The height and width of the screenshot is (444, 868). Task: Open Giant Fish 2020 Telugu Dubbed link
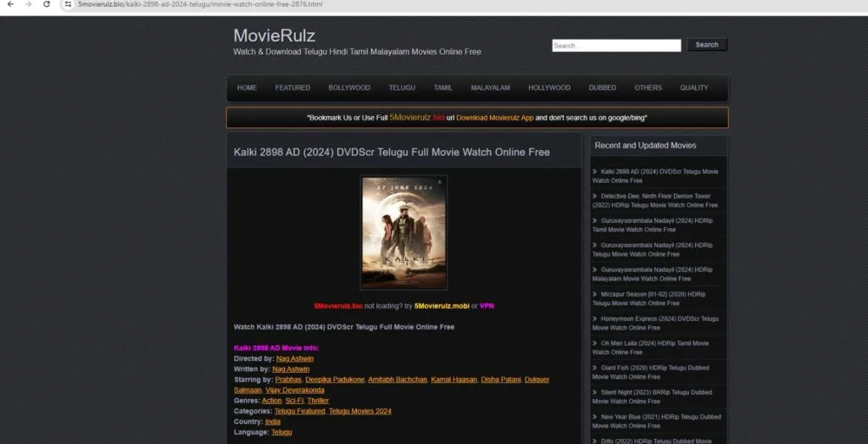651,372
